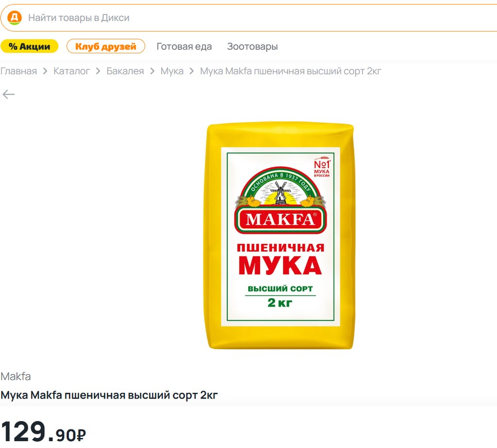497x448 pixels.
Task: Click the chevron after Бакалея breadcrumb
Action: 152,71
